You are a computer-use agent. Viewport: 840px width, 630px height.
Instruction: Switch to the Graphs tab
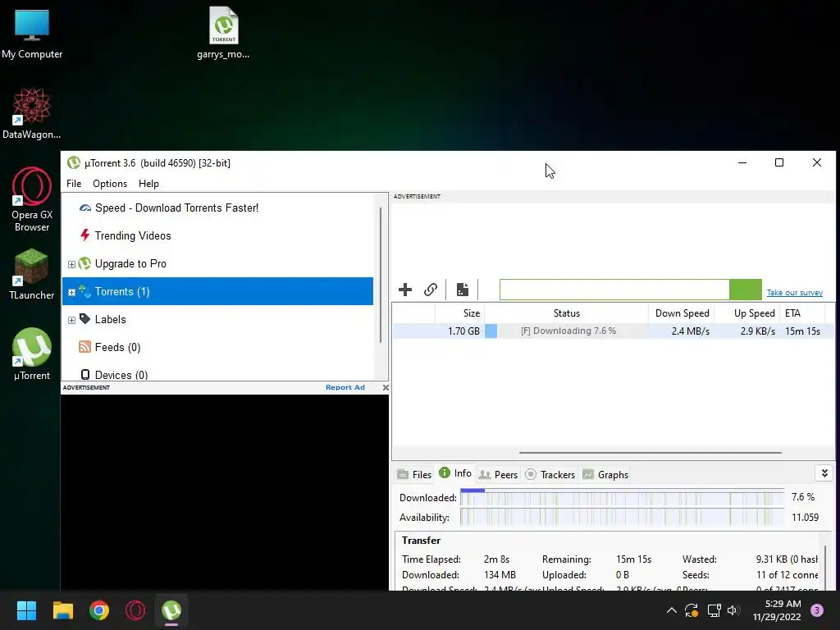click(x=605, y=475)
